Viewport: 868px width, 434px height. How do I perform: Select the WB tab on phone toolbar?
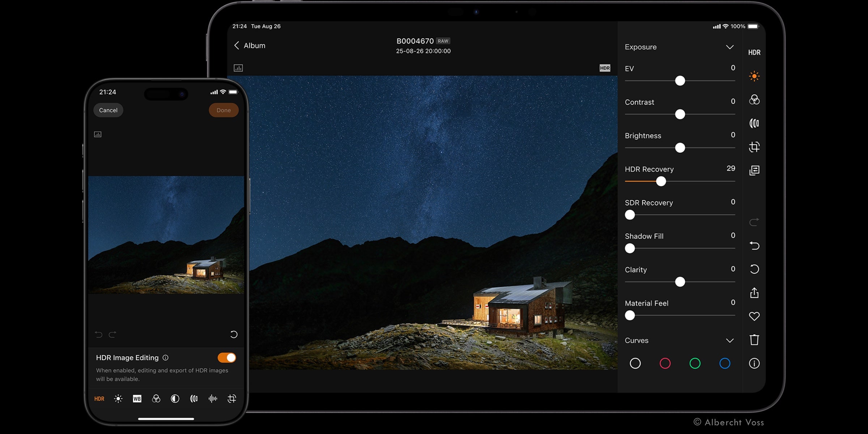(x=137, y=399)
